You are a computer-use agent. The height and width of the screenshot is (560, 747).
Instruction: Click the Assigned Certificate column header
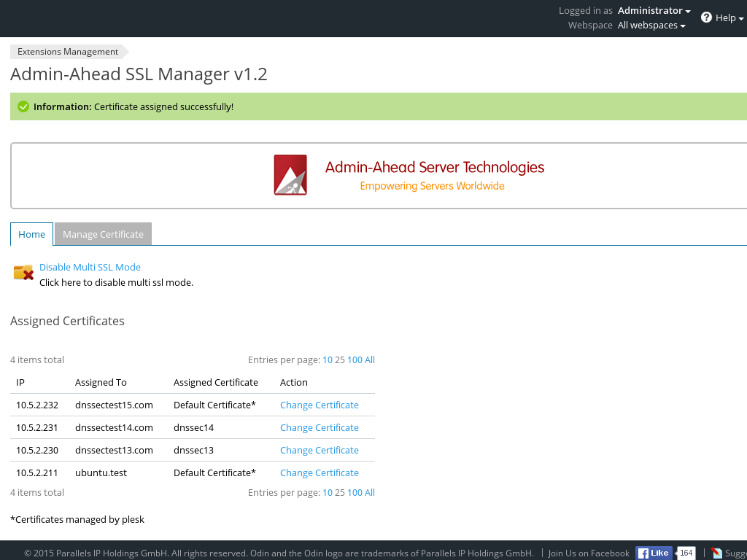pyautogui.click(x=216, y=382)
